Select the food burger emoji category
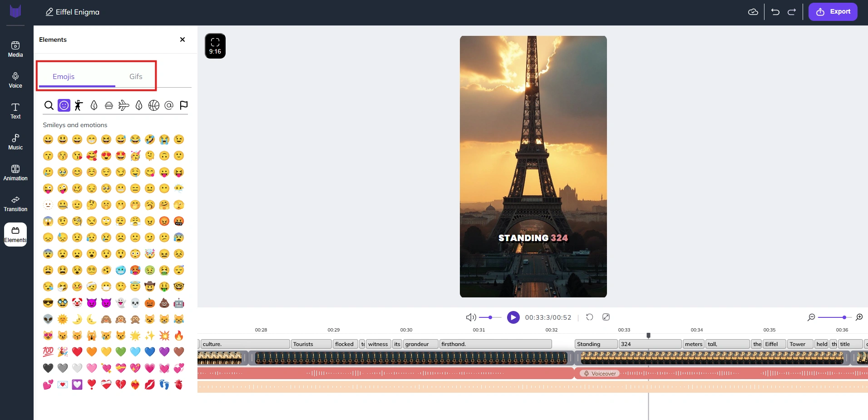The height and width of the screenshot is (420, 868). point(109,105)
